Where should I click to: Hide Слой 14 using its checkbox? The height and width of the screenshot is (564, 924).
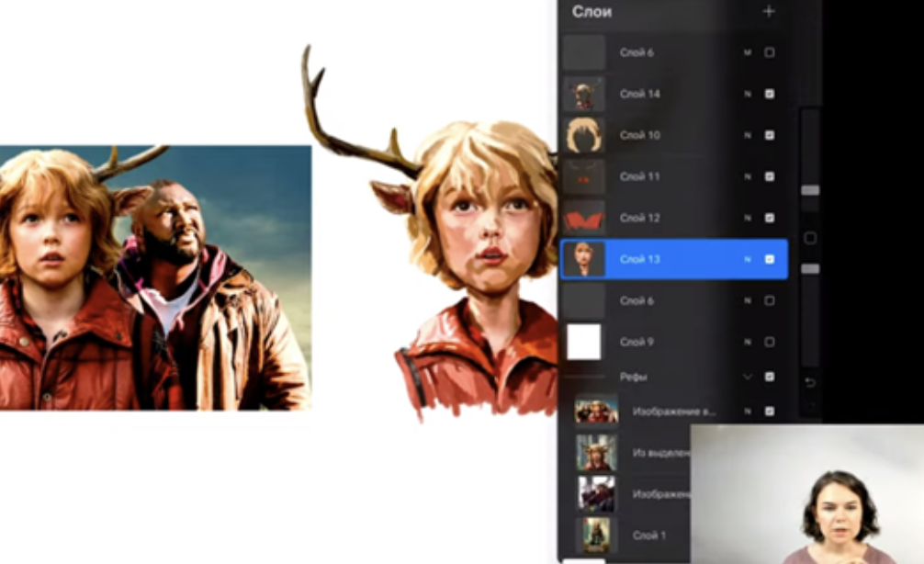[x=770, y=94]
